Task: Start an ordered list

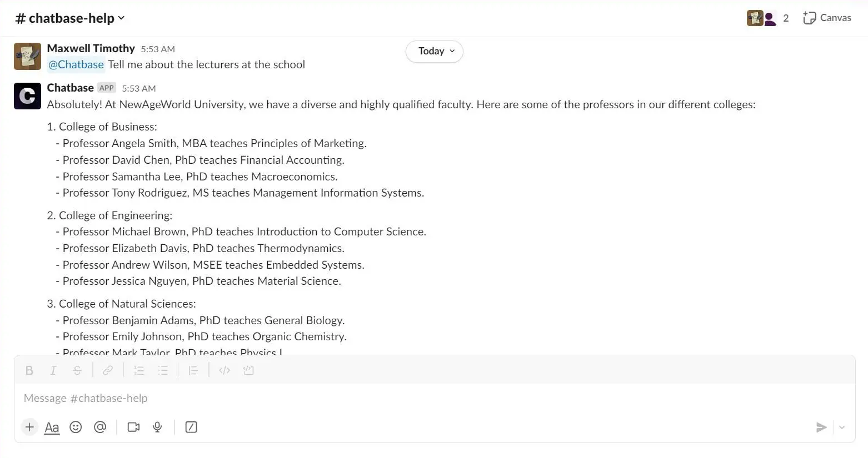Action: [x=139, y=370]
